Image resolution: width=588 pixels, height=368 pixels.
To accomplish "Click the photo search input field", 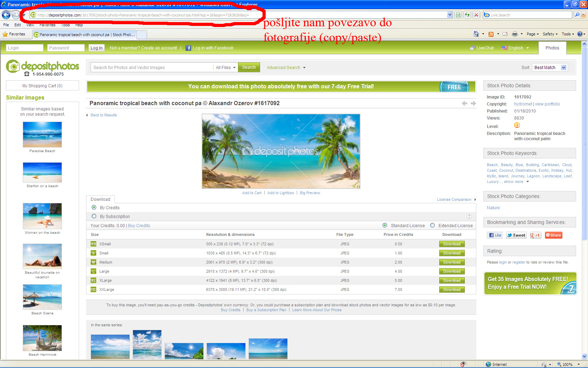I will [x=152, y=68].
